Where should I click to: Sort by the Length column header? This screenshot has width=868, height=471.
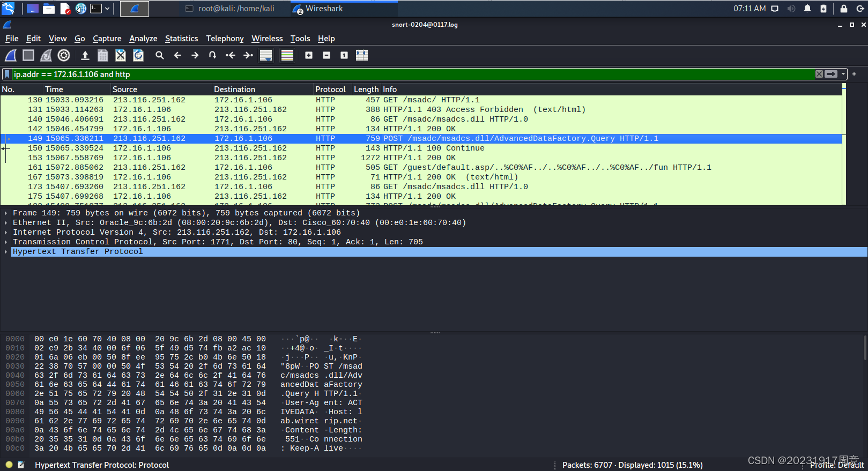pos(366,89)
